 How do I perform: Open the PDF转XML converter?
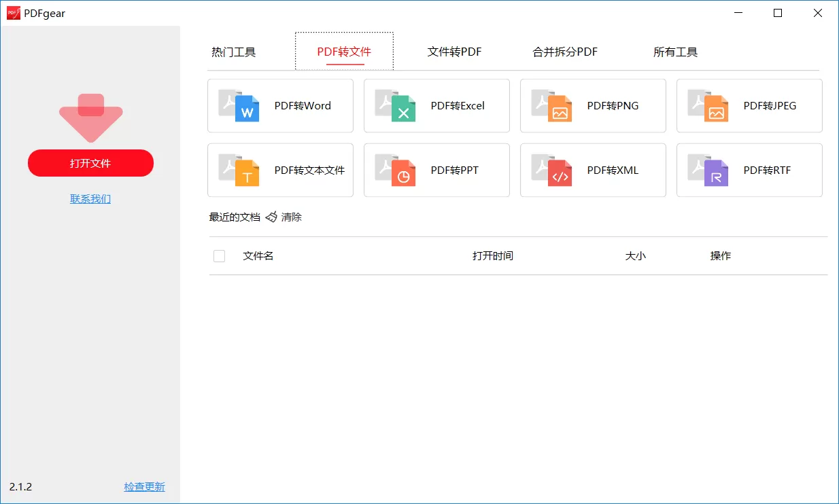point(592,170)
